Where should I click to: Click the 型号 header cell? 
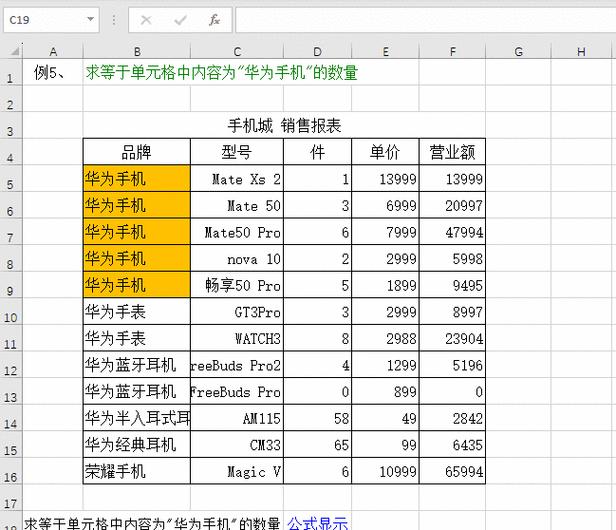[x=237, y=152]
